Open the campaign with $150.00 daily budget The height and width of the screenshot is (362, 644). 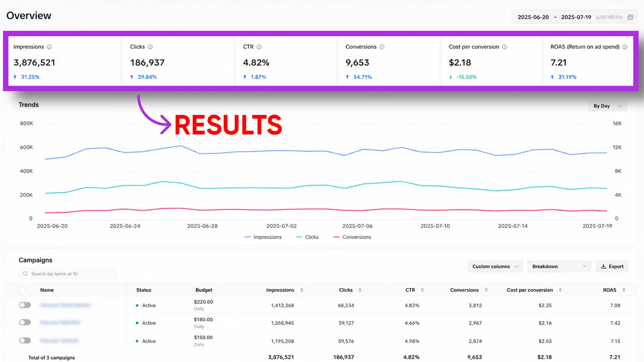coord(59,341)
